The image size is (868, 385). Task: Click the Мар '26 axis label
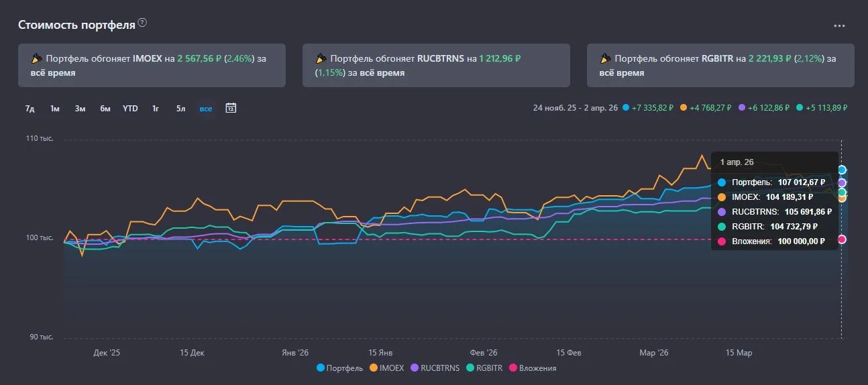[x=654, y=352]
